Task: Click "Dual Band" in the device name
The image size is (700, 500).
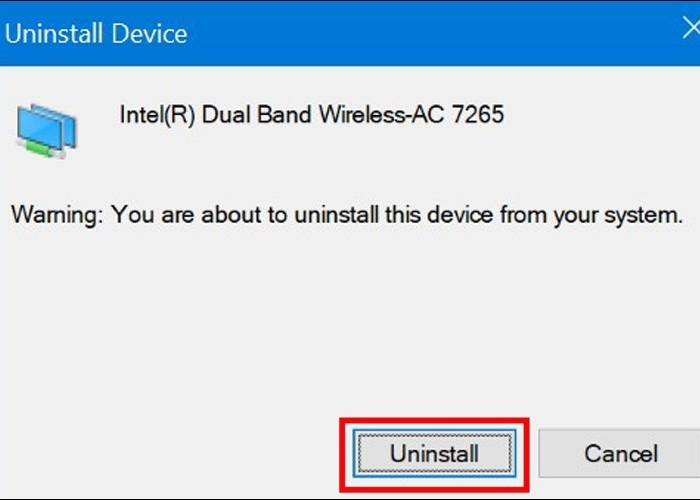Action: point(257,115)
